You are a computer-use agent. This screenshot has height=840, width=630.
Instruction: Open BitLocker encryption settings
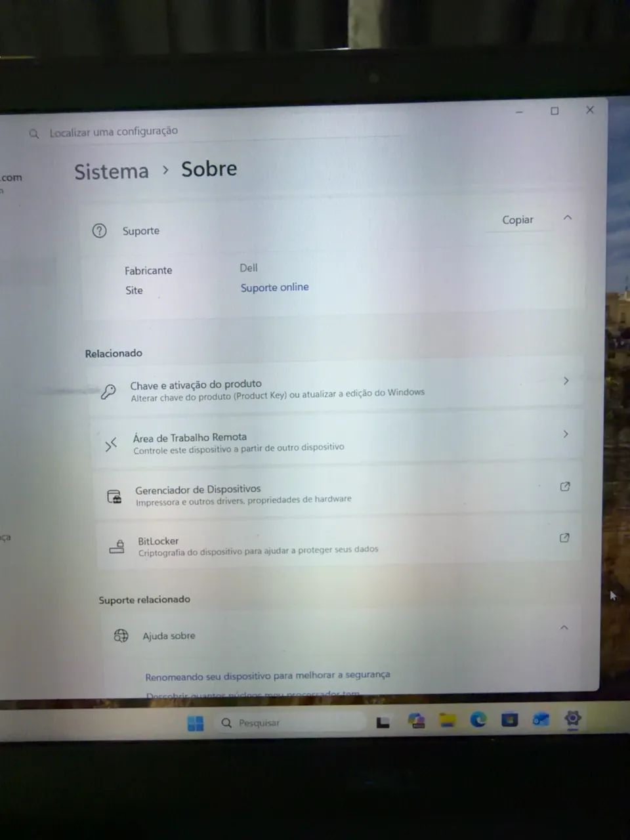click(339, 544)
